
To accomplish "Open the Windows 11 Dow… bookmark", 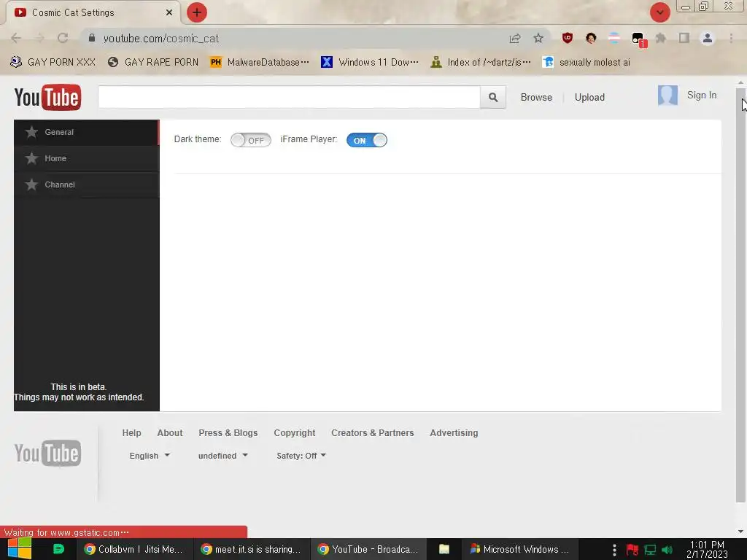I will (x=370, y=62).
